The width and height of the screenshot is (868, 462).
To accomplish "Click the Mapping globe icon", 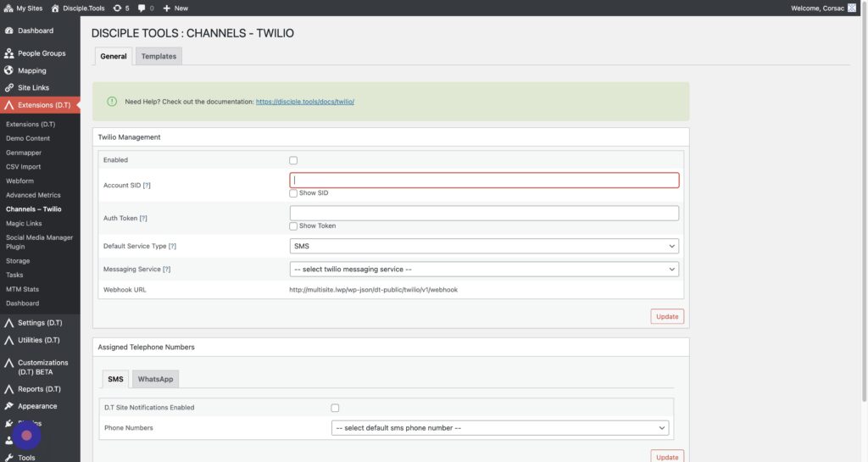I will pyautogui.click(x=8, y=70).
